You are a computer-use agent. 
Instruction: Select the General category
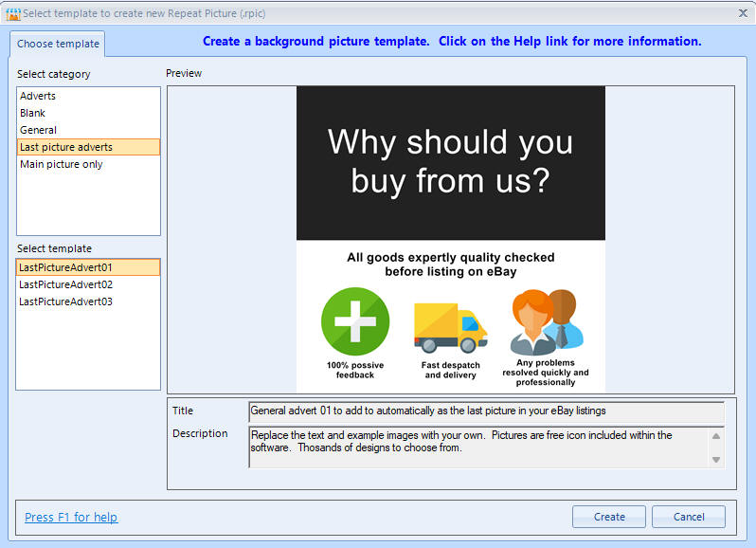88,130
